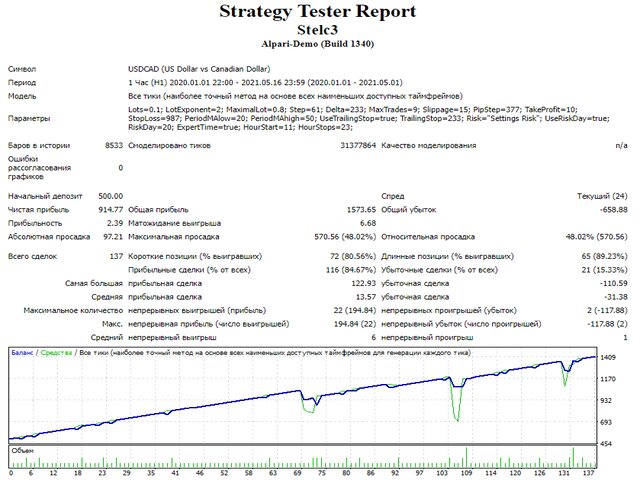
Task: Click the parameters line starting 'Lots=0.1'
Action: [x=353, y=109]
